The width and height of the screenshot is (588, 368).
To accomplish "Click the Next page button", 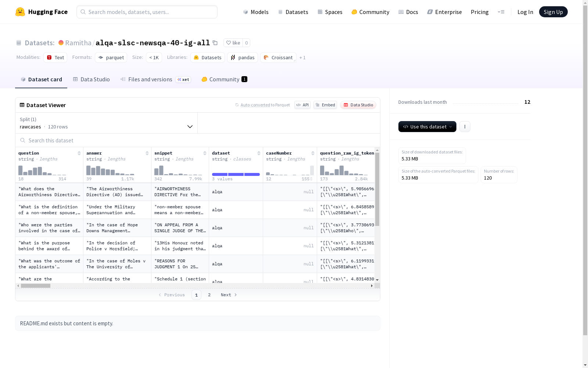I will point(229,295).
